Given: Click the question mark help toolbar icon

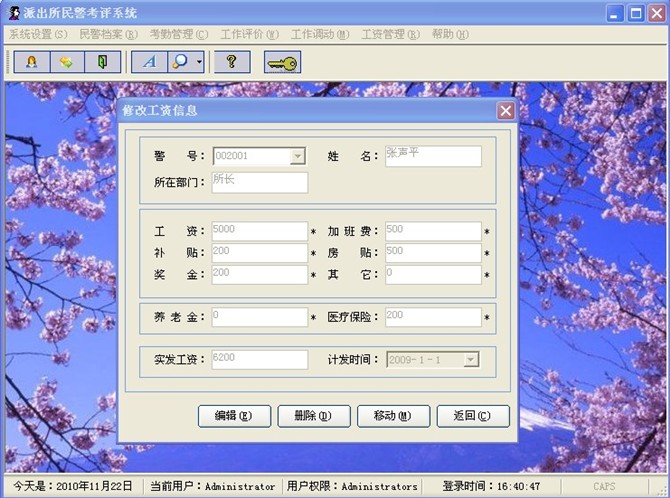Looking at the screenshot, I should click(232, 62).
